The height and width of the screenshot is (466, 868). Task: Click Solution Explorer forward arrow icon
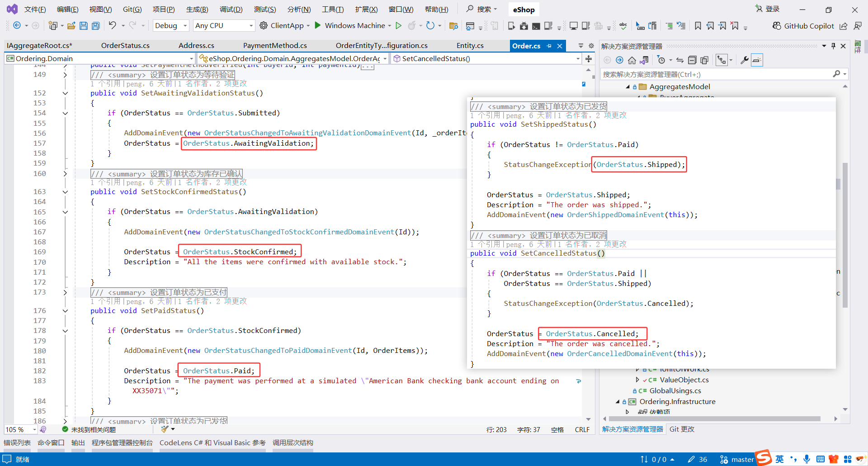pos(620,60)
